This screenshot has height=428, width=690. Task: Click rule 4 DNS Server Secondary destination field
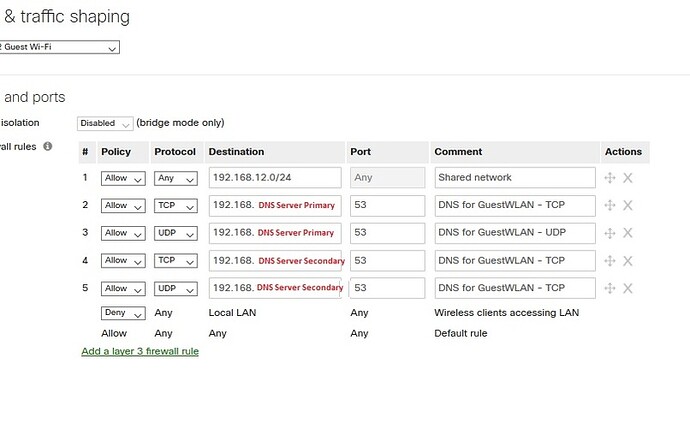(x=275, y=261)
